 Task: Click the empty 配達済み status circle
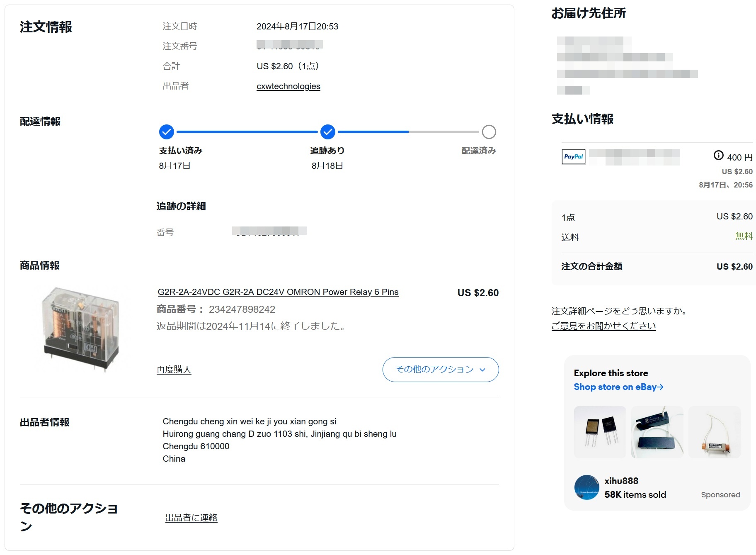tap(489, 132)
